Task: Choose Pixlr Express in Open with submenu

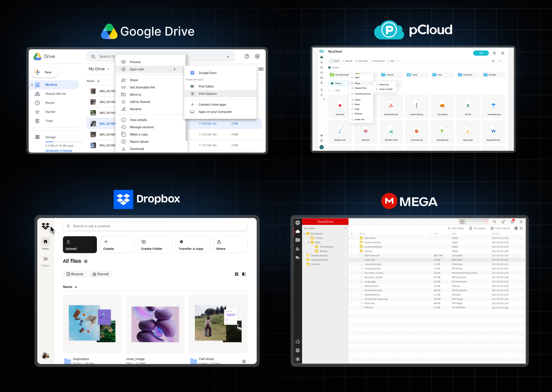Action: (220, 94)
